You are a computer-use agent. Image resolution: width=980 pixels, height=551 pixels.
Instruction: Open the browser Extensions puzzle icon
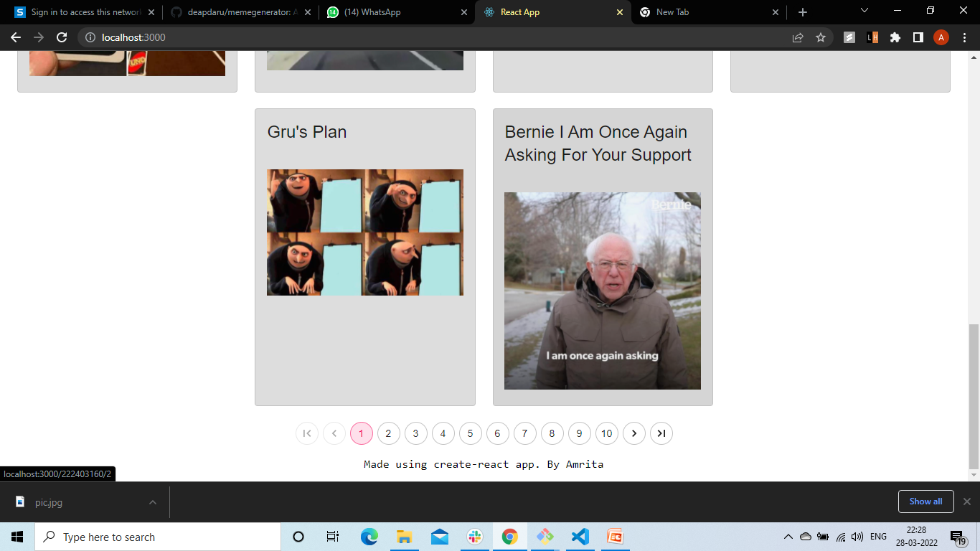point(895,37)
